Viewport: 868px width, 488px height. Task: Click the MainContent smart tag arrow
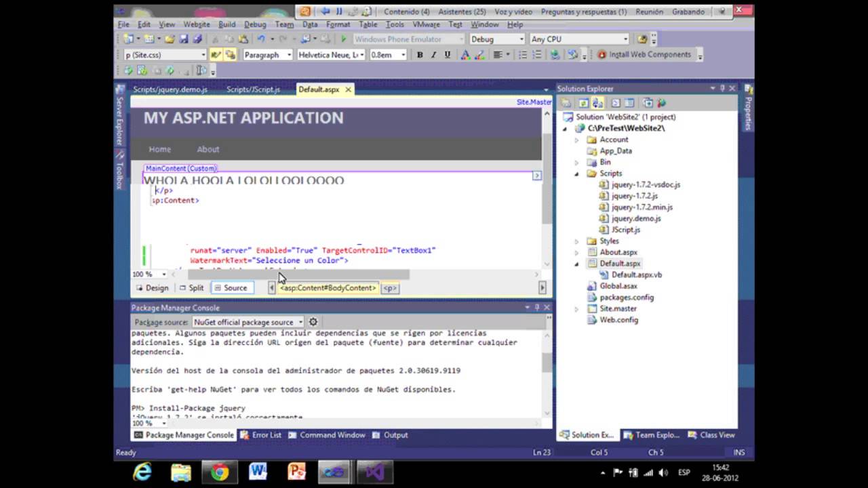[x=536, y=176]
